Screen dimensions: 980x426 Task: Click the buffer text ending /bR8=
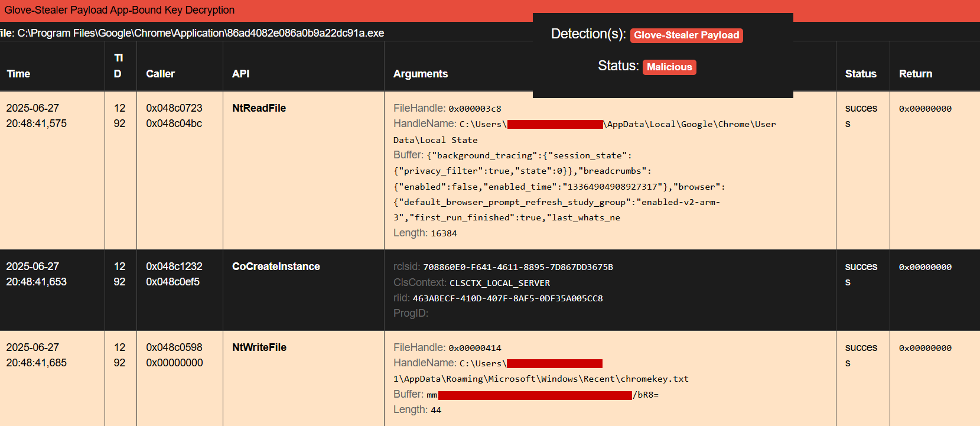coord(542,395)
